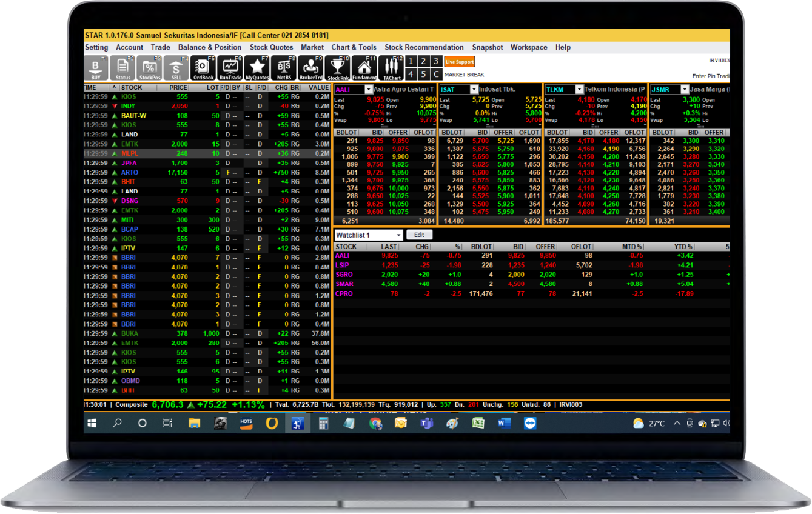Switch to workspace 1 button
This screenshot has height=514, width=812.
[x=411, y=62]
